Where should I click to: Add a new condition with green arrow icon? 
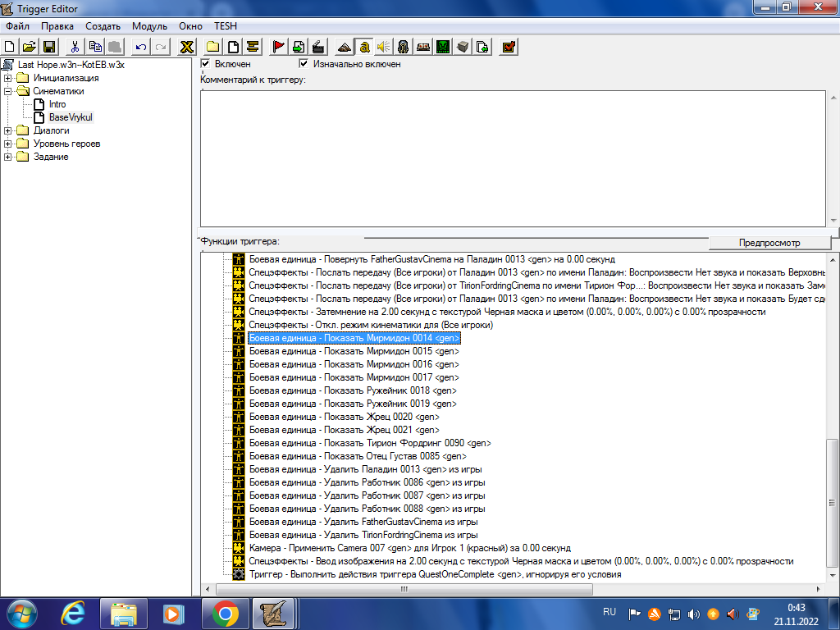point(299,47)
